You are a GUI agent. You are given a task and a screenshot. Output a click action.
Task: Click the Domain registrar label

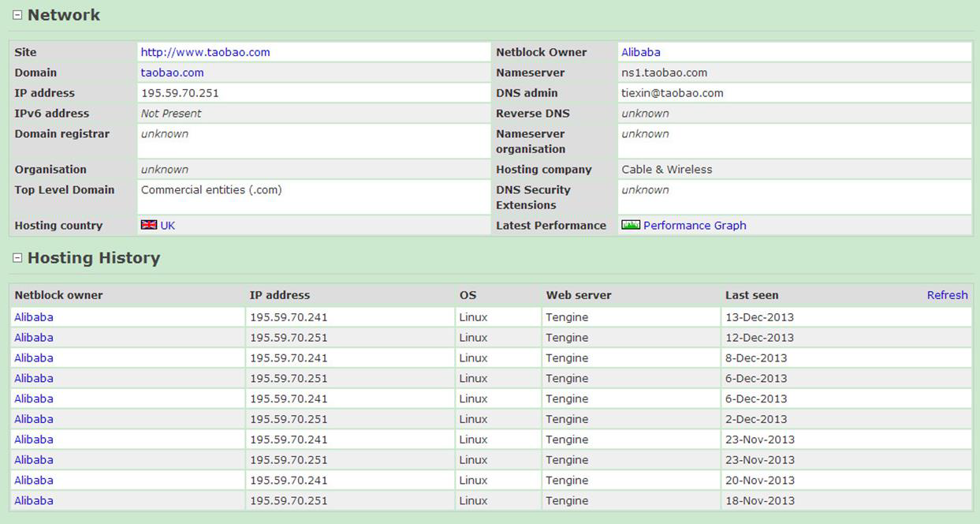tap(62, 134)
